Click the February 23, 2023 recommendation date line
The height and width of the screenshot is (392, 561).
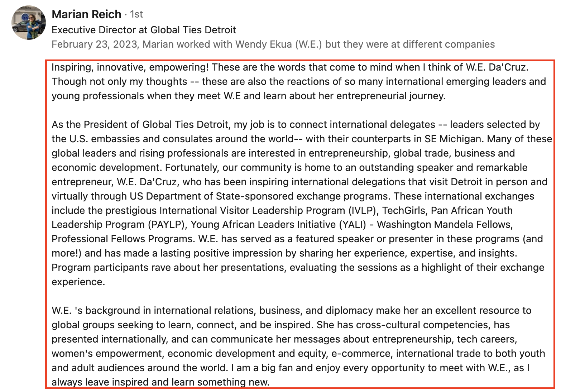(273, 44)
